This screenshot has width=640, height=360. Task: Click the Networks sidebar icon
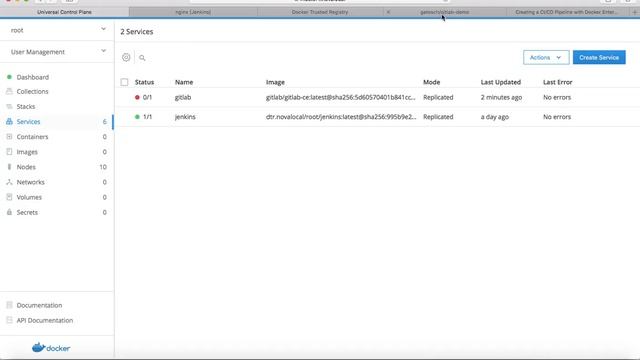point(9,182)
